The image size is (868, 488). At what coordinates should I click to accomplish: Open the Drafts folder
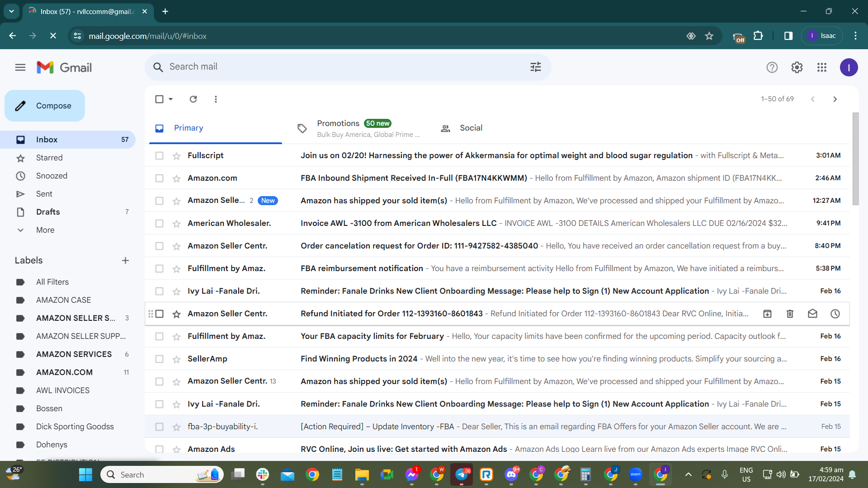click(x=68, y=212)
